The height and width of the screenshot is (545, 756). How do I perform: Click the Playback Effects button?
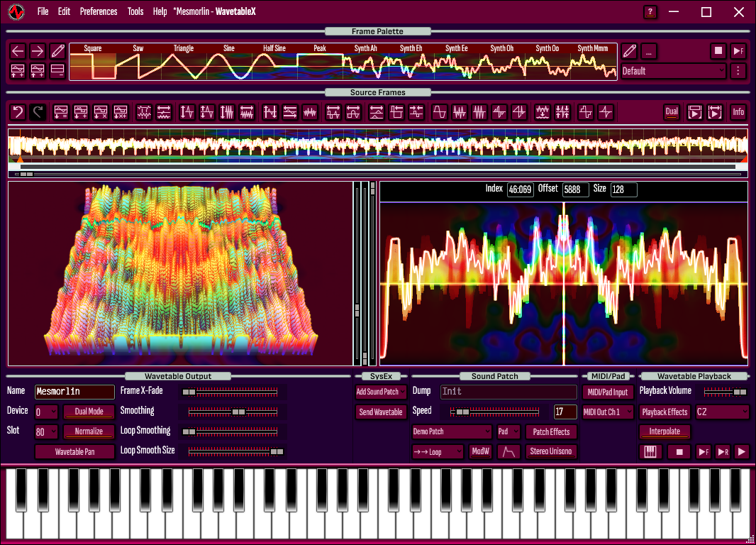point(665,412)
